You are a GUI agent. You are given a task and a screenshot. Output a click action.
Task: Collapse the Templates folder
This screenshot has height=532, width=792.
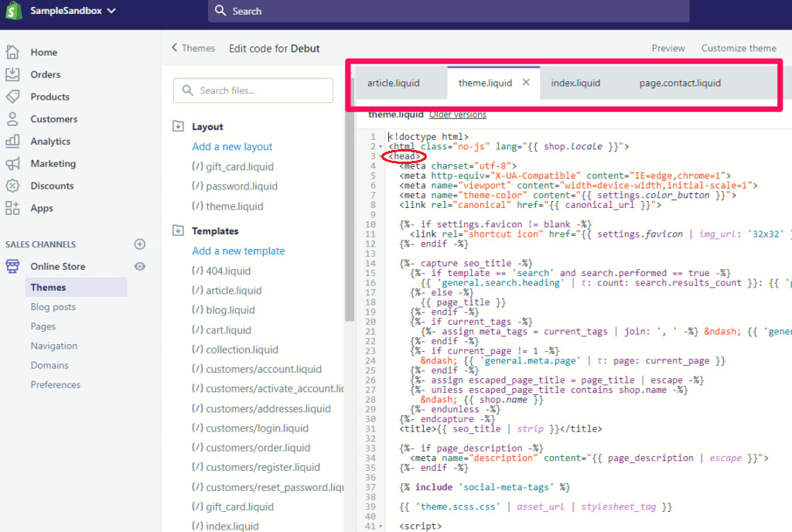click(x=178, y=230)
